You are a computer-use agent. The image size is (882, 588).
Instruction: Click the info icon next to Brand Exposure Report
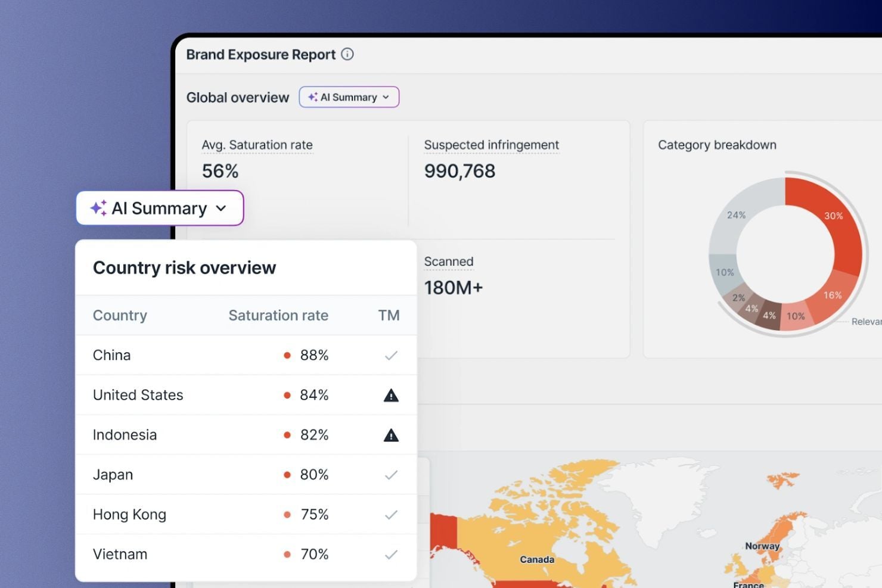point(348,54)
